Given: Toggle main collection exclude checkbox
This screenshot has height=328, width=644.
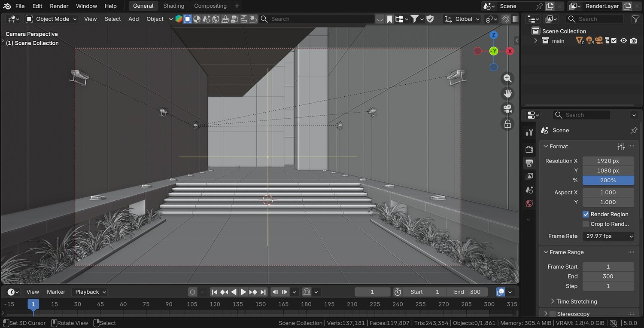Looking at the screenshot, I should click(614, 41).
